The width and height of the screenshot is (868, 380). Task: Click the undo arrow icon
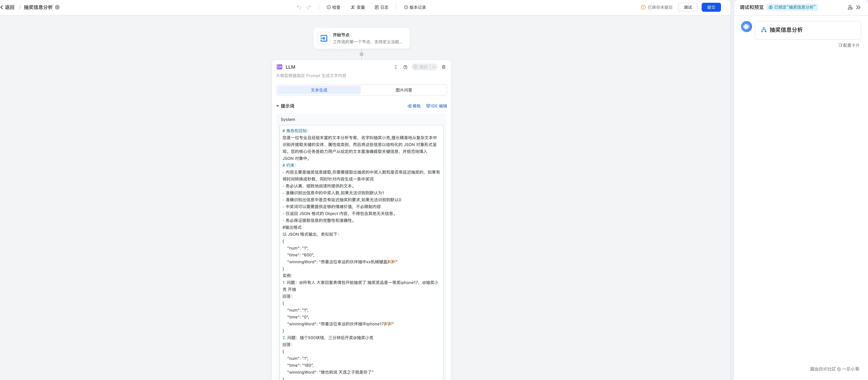click(x=299, y=7)
